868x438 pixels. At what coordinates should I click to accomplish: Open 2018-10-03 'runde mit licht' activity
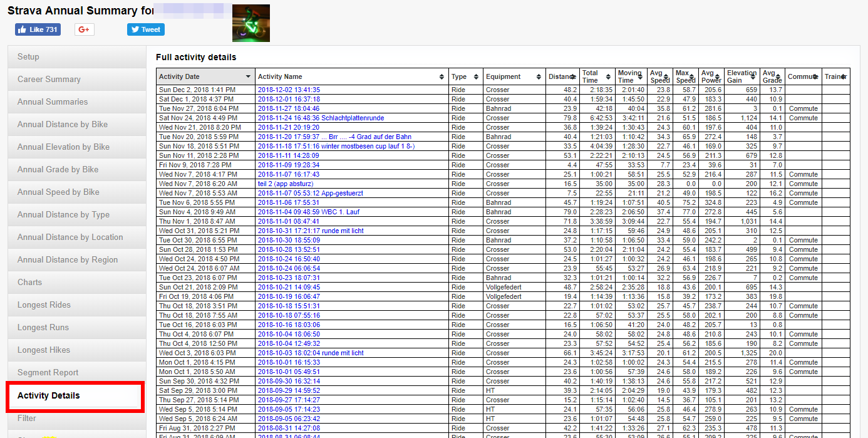pos(311,353)
